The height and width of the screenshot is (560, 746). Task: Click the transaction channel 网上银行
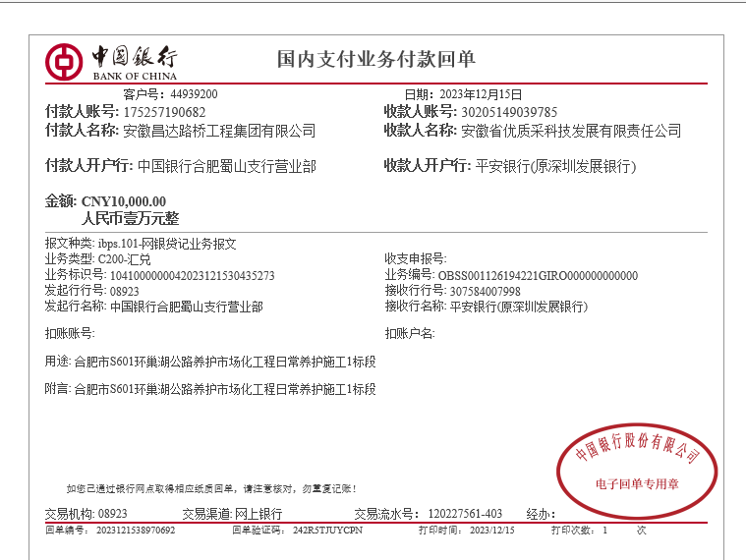(x=258, y=514)
